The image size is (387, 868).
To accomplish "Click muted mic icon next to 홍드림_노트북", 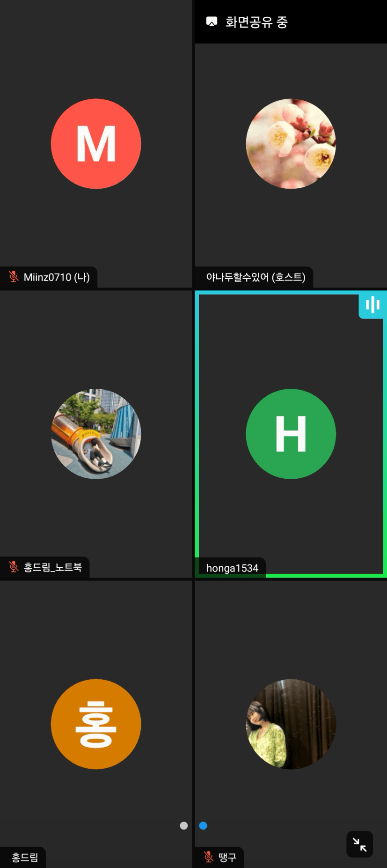I will [14, 567].
